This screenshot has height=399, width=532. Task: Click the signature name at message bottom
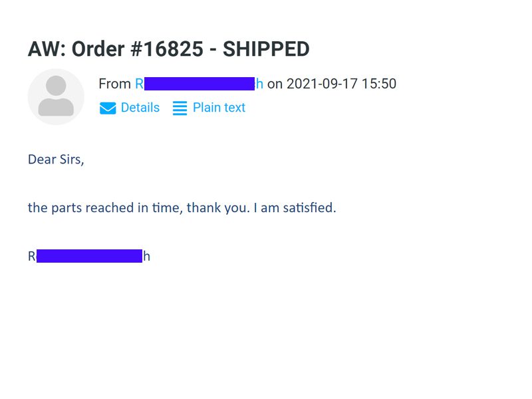(x=89, y=256)
